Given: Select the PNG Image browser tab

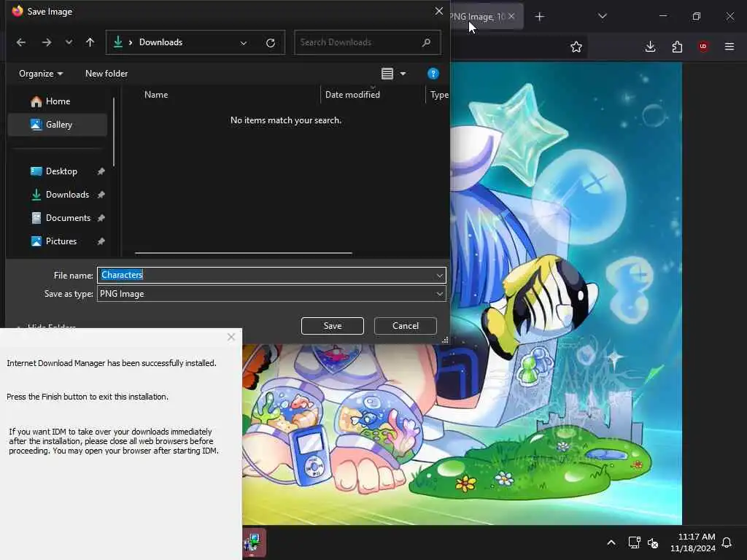Looking at the screenshot, I should [478, 17].
